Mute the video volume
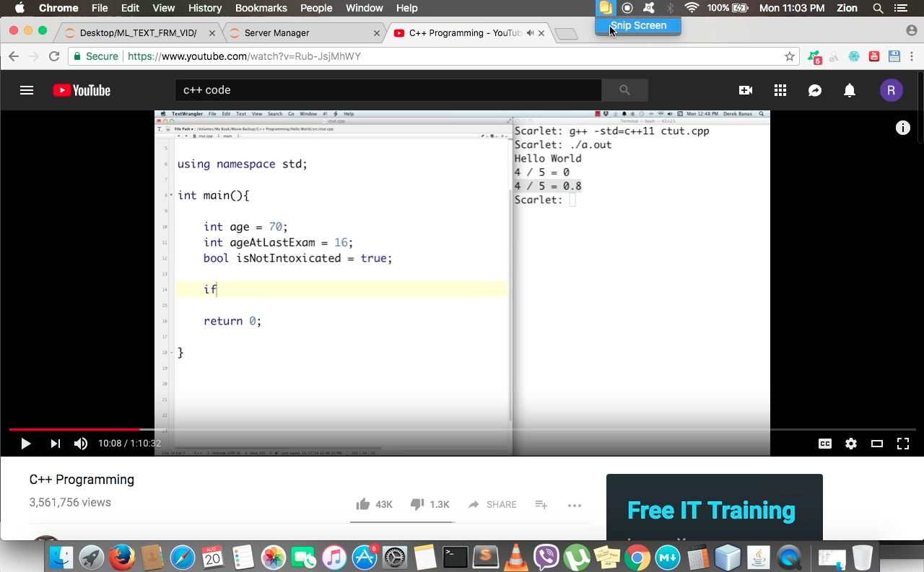This screenshot has width=924, height=572. pos(81,444)
